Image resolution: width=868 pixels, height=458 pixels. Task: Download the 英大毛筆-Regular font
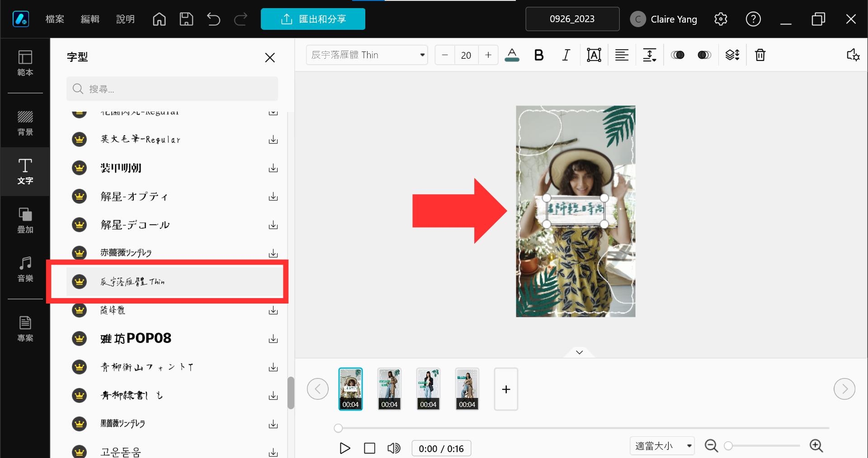point(273,140)
